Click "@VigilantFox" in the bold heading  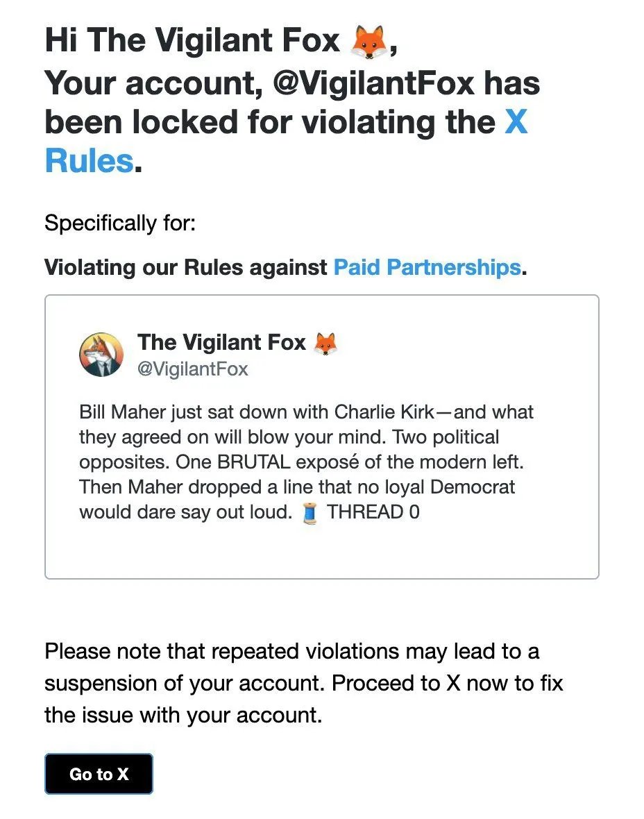(374, 83)
